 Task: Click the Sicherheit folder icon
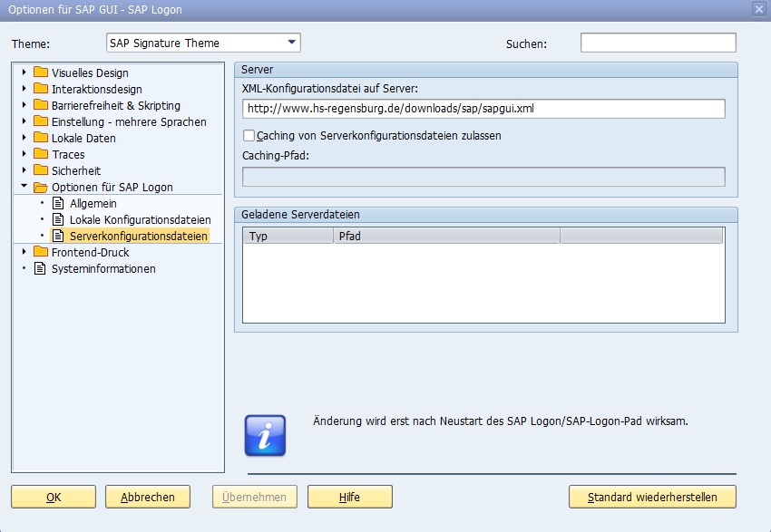40,170
